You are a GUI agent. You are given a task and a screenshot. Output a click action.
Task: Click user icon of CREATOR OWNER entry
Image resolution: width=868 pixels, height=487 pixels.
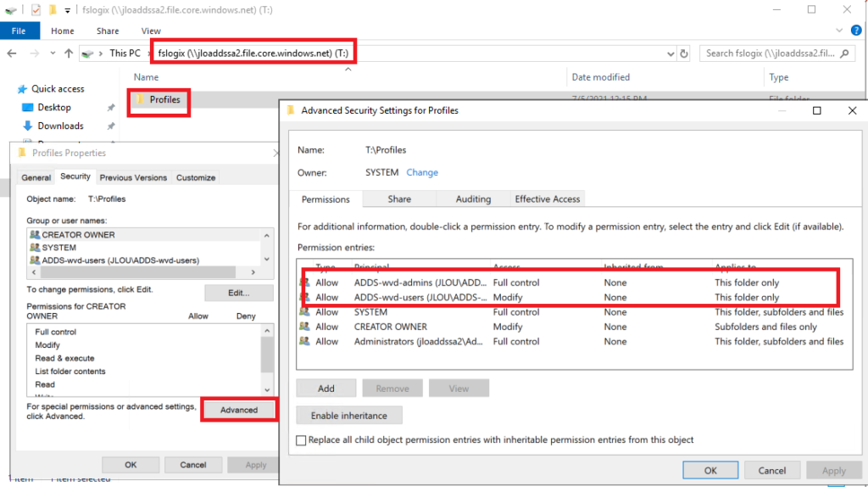304,327
